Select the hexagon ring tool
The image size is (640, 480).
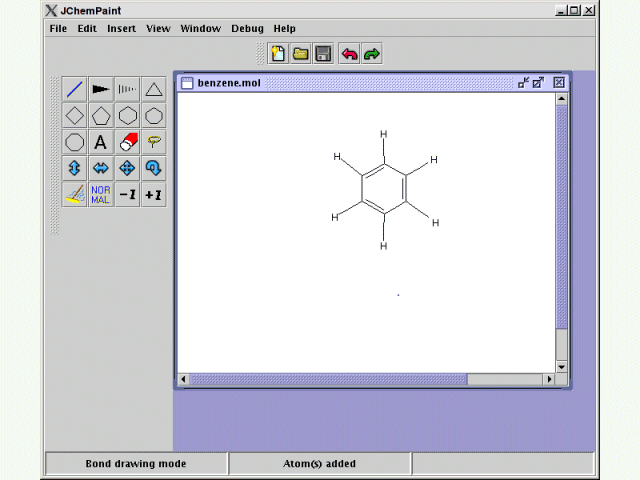coord(127,116)
